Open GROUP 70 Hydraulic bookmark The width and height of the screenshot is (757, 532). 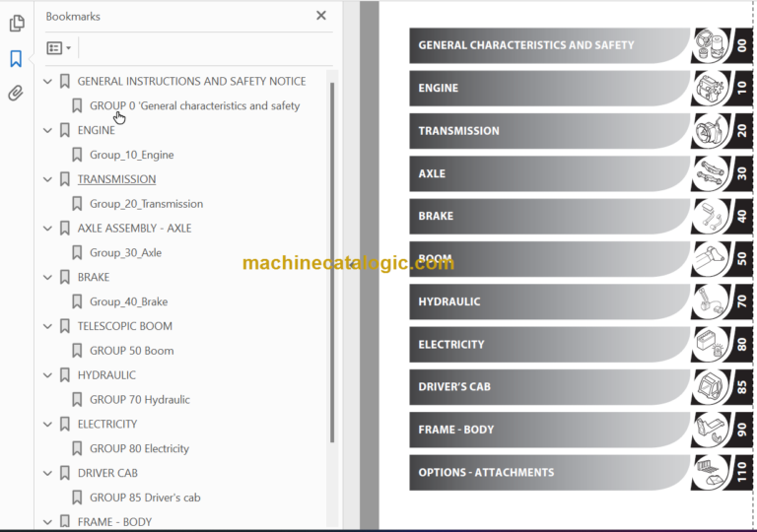click(140, 400)
